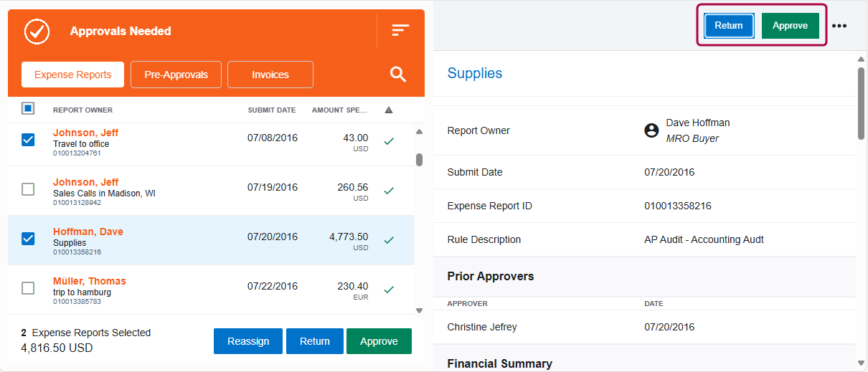This screenshot has height=372, width=868.
Task: Switch to the Pre-Approvals tab
Action: 176,75
